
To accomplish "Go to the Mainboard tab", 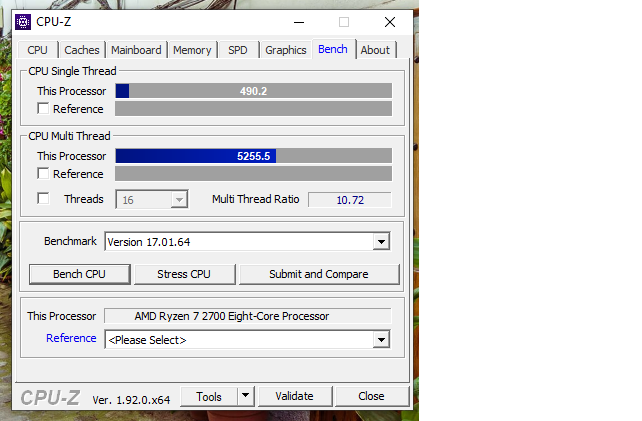I will [x=136, y=50].
